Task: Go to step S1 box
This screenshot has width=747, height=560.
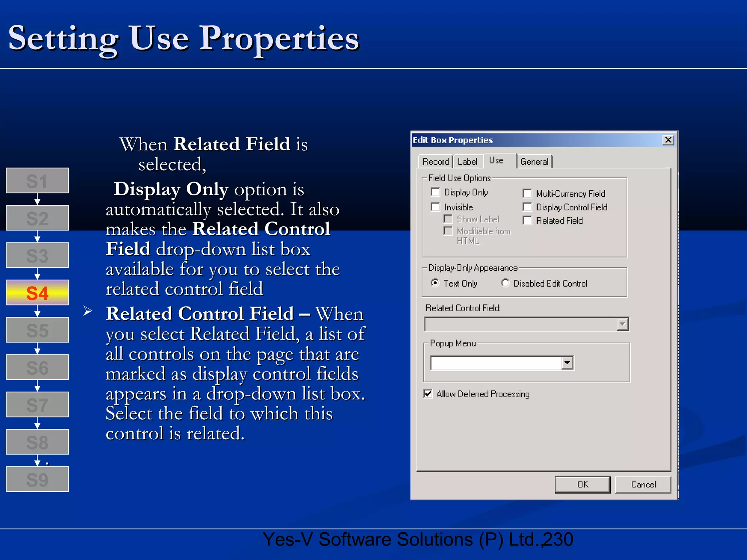Action: pos(37,180)
